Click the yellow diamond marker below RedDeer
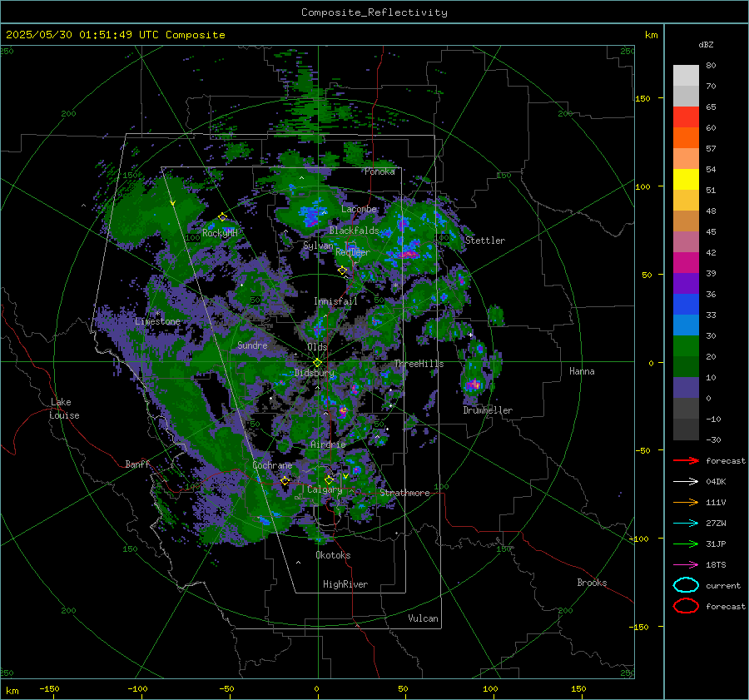Viewport: 749px width, 700px height. click(342, 271)
